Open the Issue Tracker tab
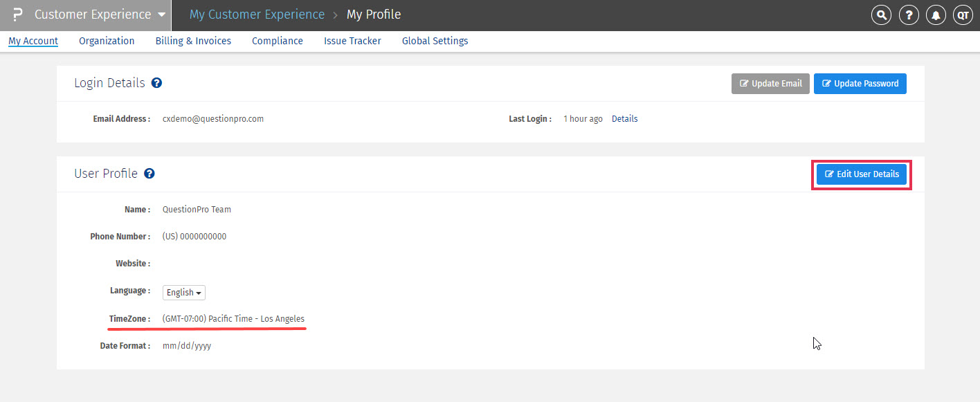 click(352, 41)
